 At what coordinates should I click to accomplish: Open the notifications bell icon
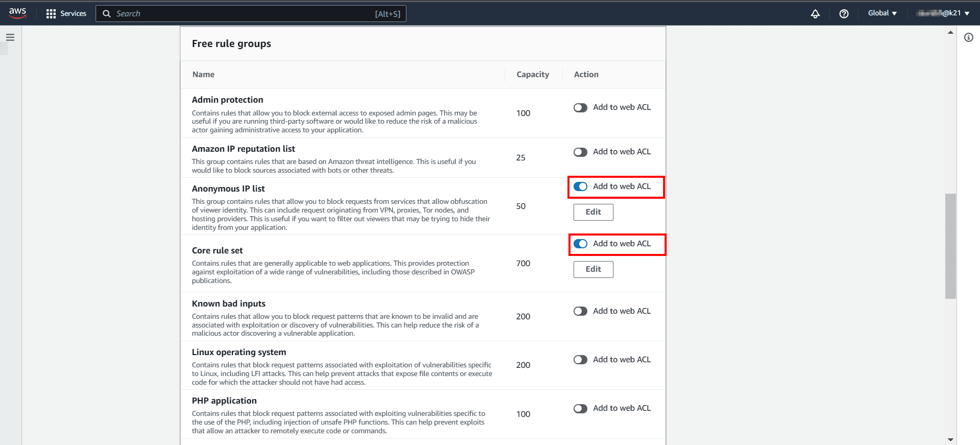click(x=815, y=14)
